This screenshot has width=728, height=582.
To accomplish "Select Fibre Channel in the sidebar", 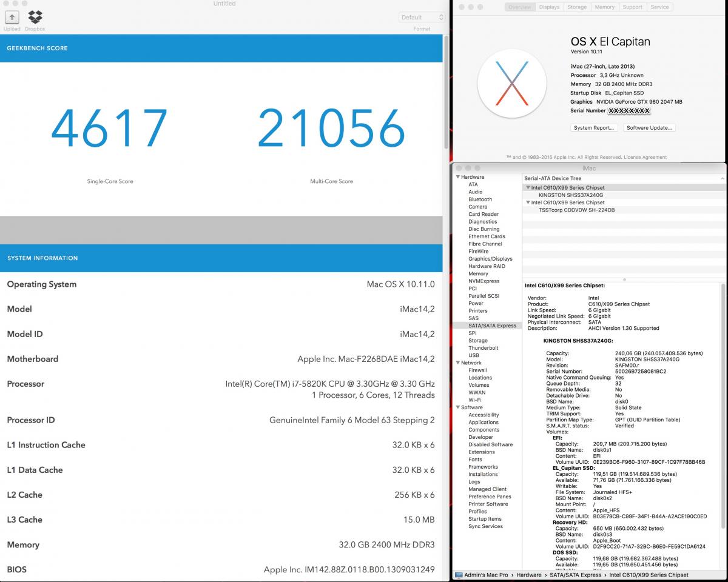I will click(x=485, y=244).
